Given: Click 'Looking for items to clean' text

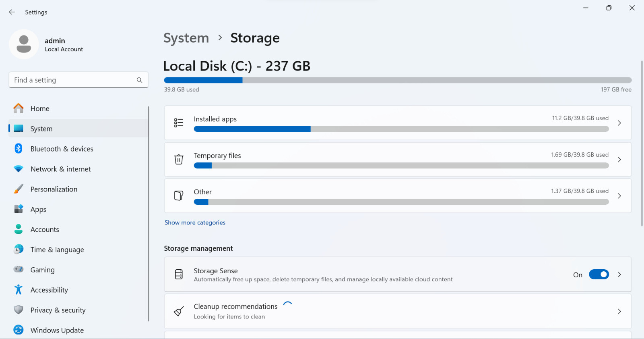Looking at the screenshot, I should coord(229,317).
